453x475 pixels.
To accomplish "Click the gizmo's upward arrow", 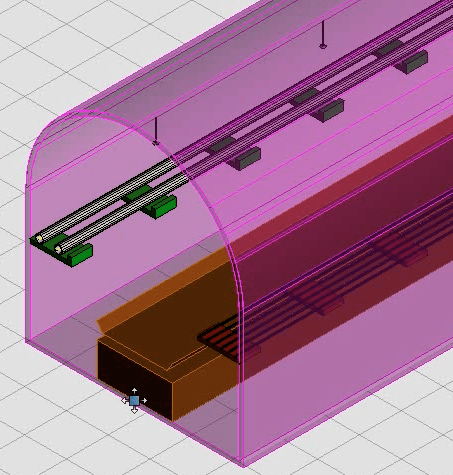I will point(134,391).
